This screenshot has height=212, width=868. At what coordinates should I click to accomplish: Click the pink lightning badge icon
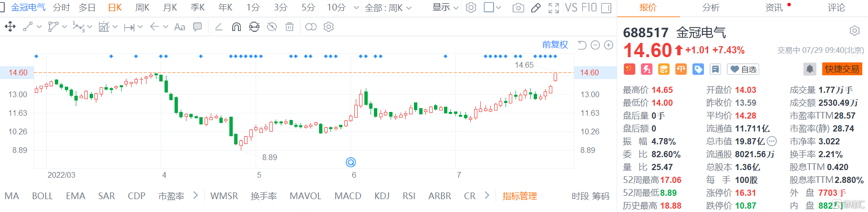pos(647,69)
